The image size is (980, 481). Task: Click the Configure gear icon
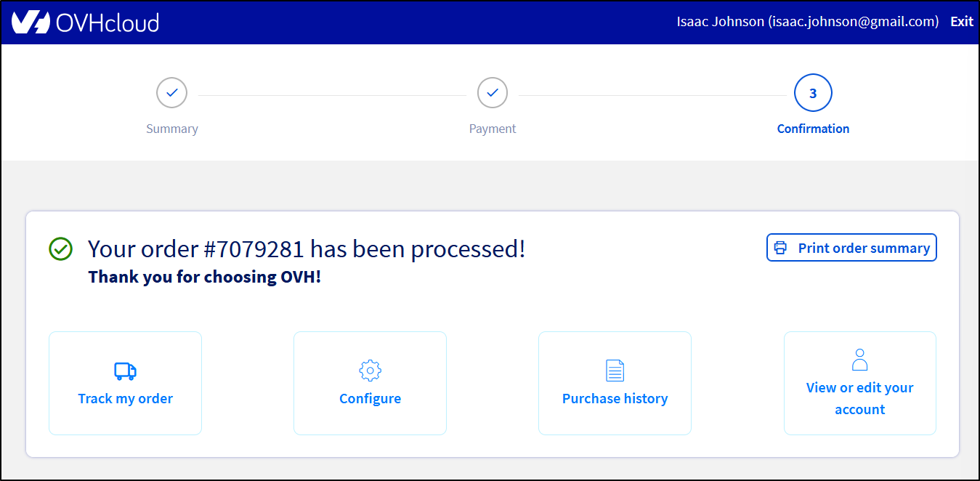pos(370,371)
